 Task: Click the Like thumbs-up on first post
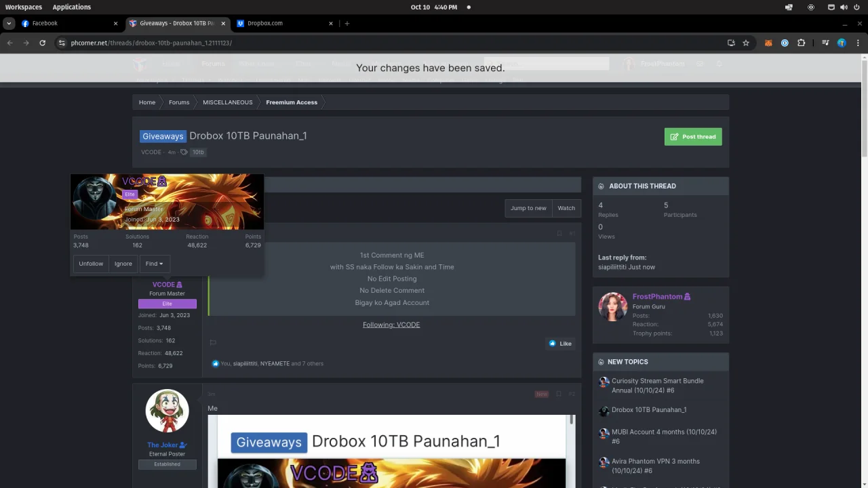(x=560, y=344)
